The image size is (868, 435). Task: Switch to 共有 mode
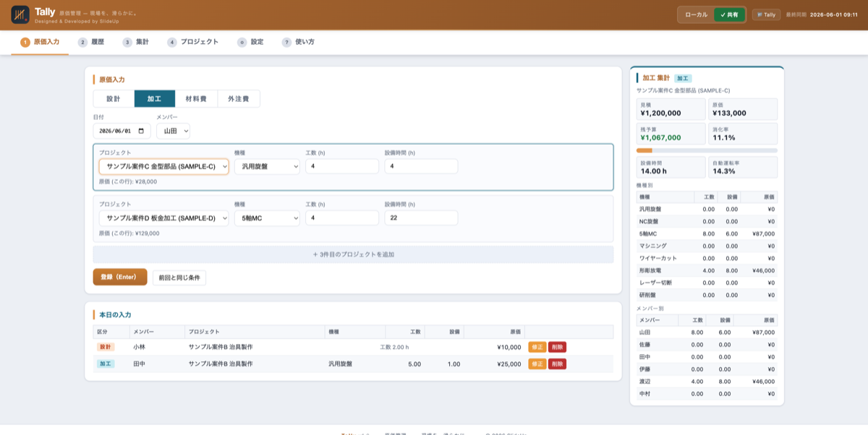[729, 14]
